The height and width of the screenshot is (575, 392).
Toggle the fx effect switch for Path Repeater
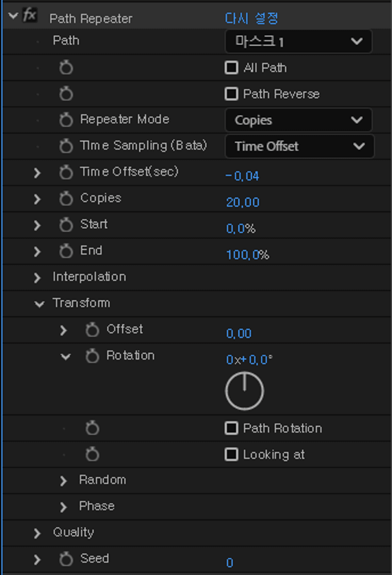pos(30,15)
